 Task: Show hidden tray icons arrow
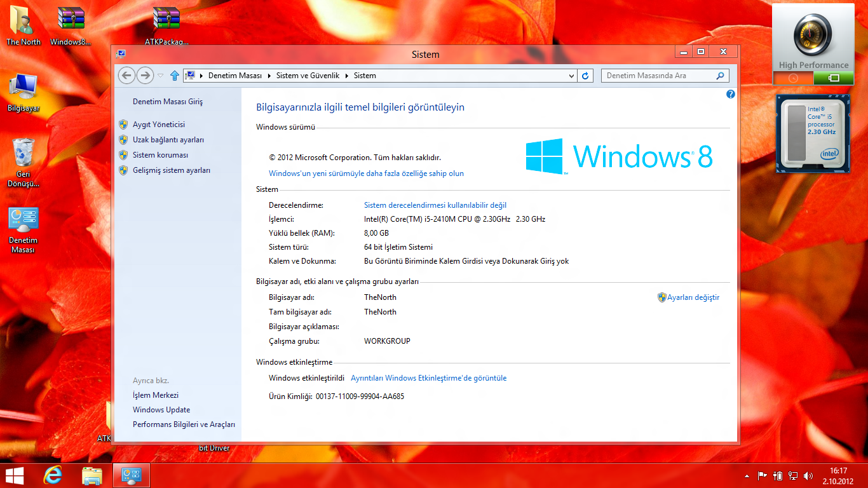747,476
